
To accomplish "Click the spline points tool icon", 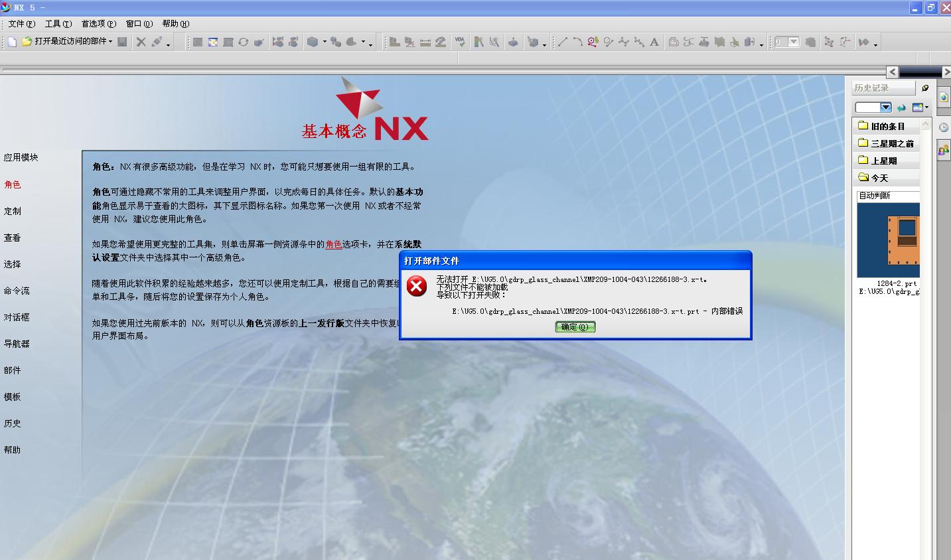I will pyautogui.click(x=623, y=42).
